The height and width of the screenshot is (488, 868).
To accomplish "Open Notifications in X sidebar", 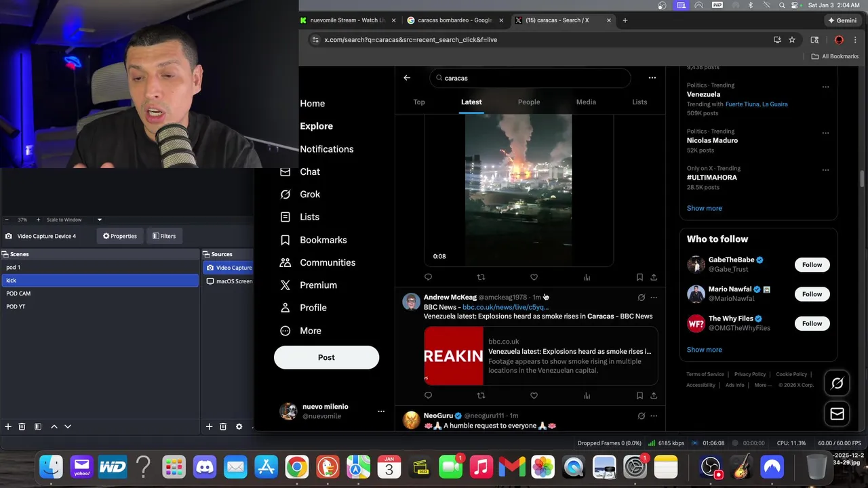I will [326, 149].
